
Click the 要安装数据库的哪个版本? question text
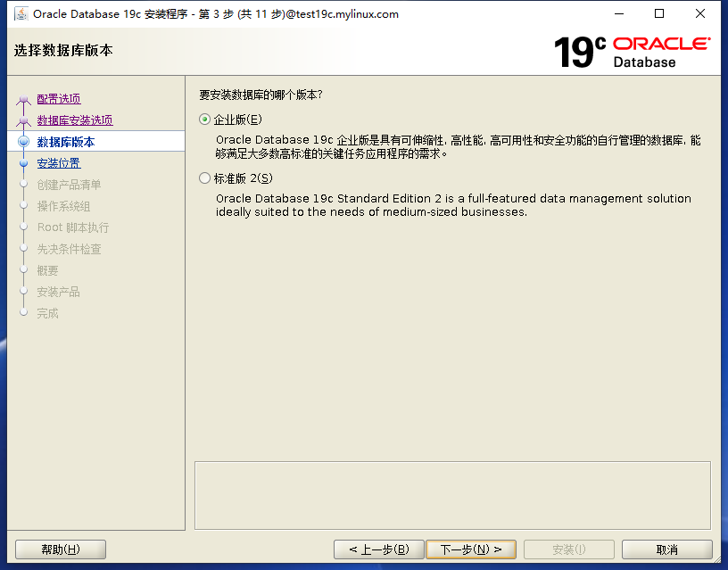click(261, 95)
